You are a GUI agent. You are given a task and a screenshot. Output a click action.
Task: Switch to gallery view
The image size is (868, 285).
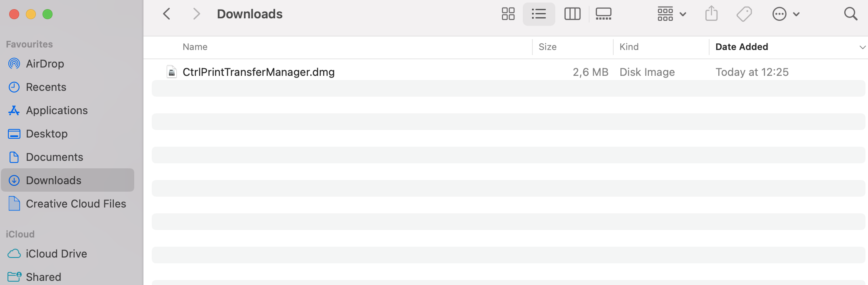click(x=603, y=14)
